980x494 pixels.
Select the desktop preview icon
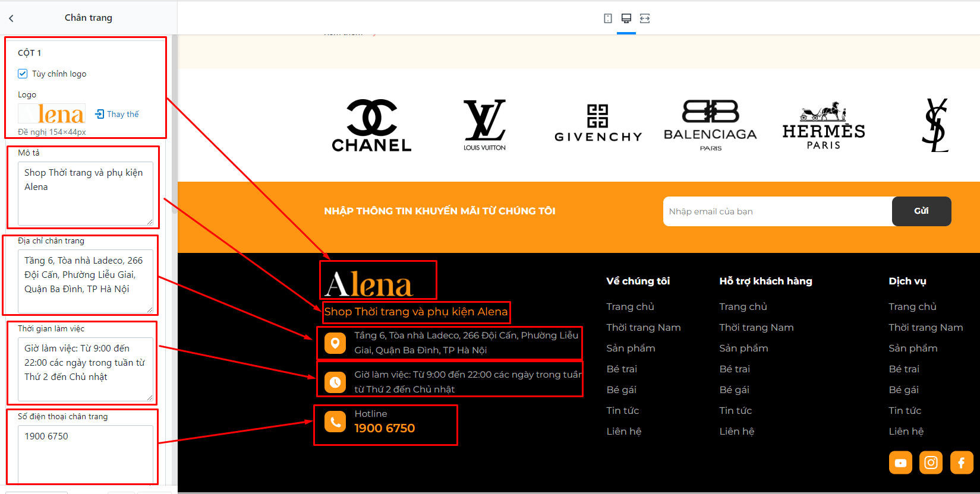coord(626,18)
